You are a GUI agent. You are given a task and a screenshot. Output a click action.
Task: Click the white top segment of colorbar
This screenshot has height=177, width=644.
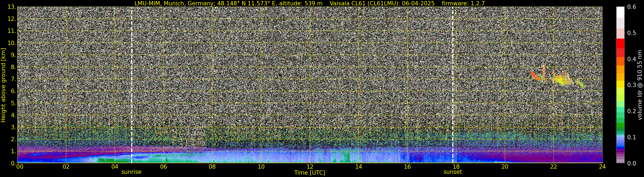[620, 12]
